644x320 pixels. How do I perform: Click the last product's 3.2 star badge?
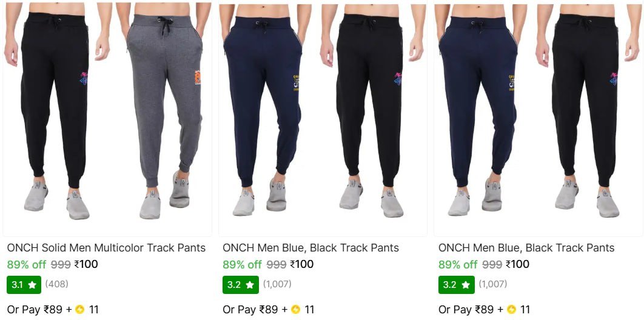(456, 285)
